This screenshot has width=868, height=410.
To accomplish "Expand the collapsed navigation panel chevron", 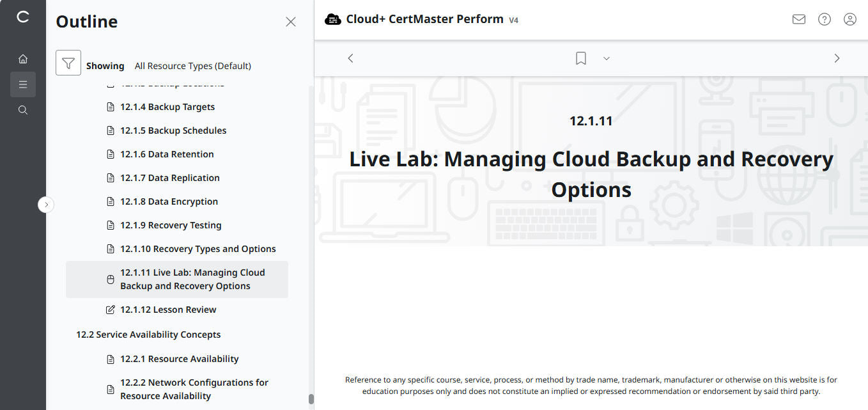I will tap(45, 204).
